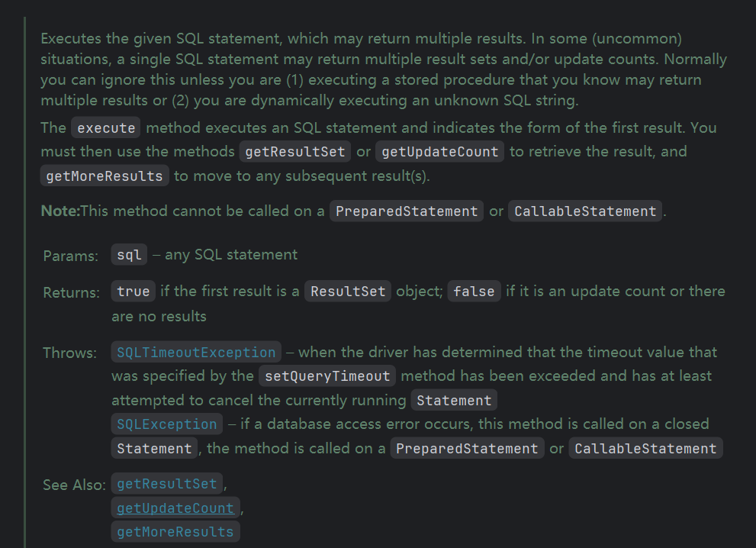
Task: Click PreparedStatement in the Note line
Action: (407, 211)
